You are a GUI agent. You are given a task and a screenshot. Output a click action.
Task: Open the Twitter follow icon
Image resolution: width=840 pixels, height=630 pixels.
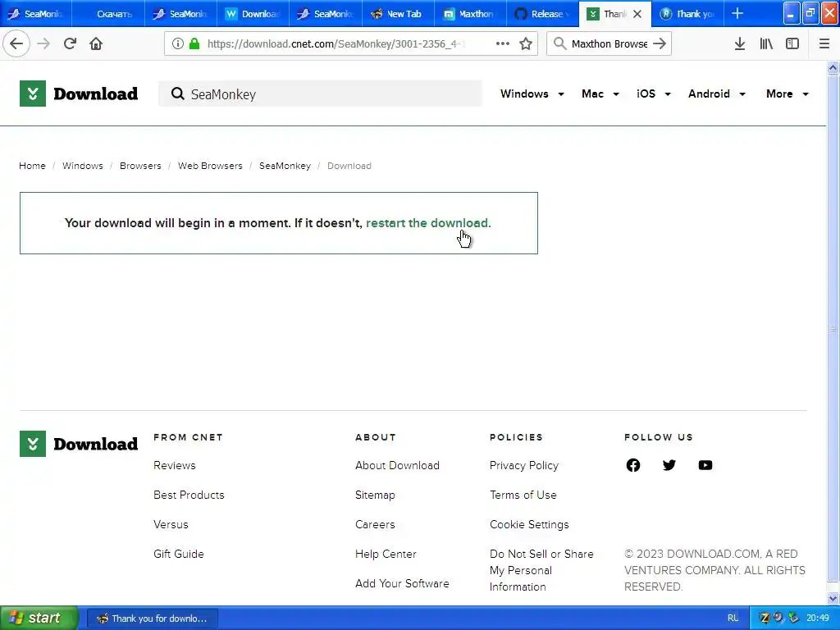(x=669, y=465)
